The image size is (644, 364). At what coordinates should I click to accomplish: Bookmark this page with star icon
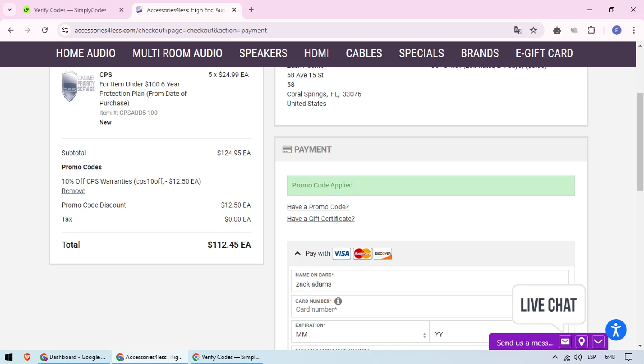click(533, 30)
